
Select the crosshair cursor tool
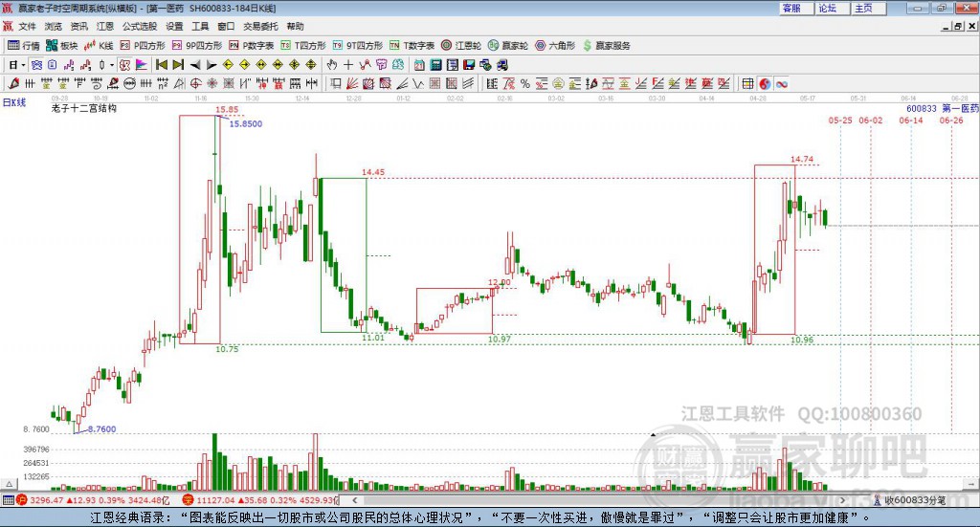click(x=348, y=65)
